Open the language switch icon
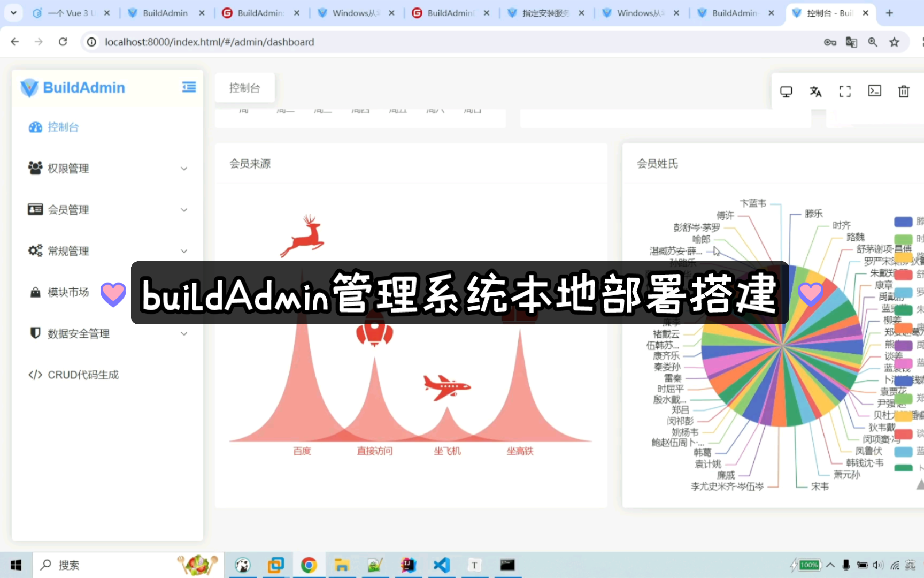The height and width of the screenshot is (578, 924). [815, 92]
